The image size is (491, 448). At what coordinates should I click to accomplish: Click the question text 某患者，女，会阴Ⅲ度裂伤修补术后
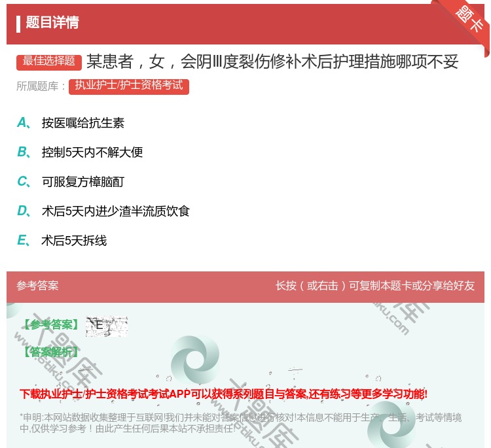tap(272, 61)
